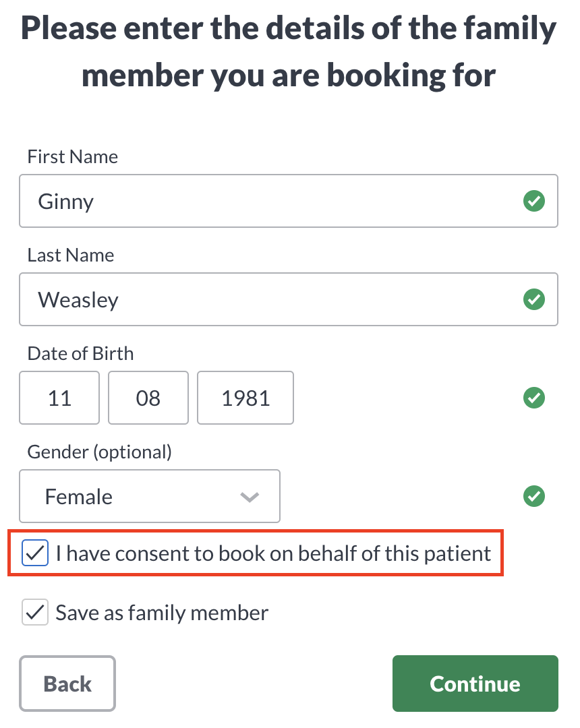Click the Last Name label
Viewport: 580px width, 728px height.
tap(71, 255)
